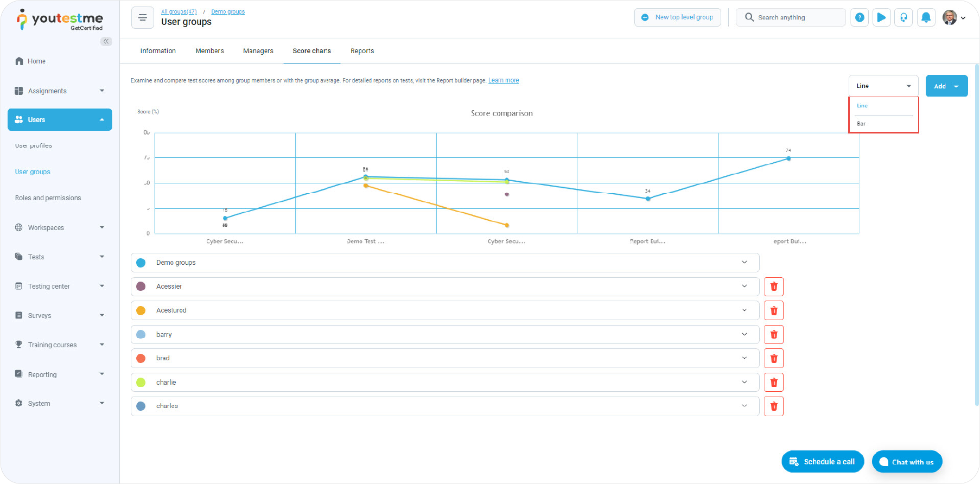The width and height of the screenshot is (980, 484).
Task: Click the hamburger menu icon
Action: click(142, 17)
